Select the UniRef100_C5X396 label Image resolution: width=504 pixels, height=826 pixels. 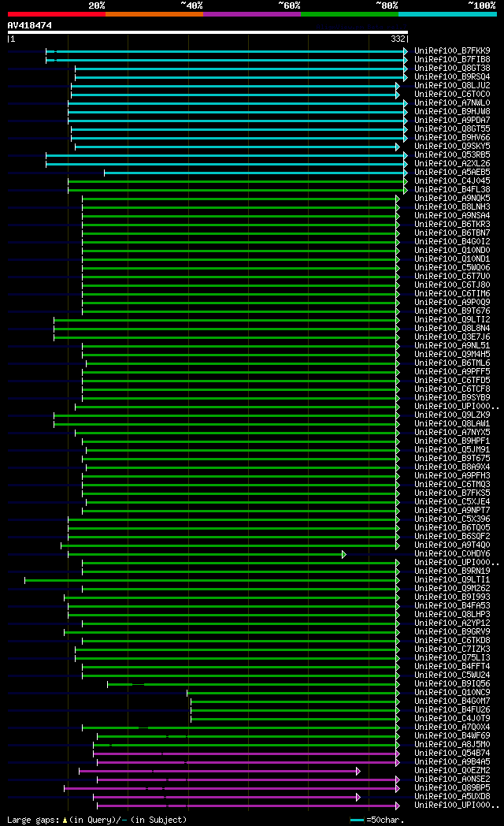[452, 519]
